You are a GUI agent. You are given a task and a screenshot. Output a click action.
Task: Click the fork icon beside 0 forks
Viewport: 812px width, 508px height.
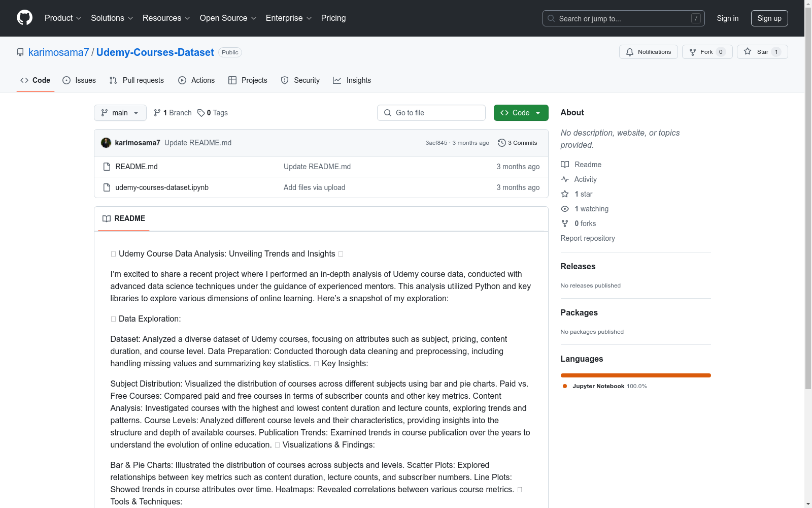[x=565, y=224]
